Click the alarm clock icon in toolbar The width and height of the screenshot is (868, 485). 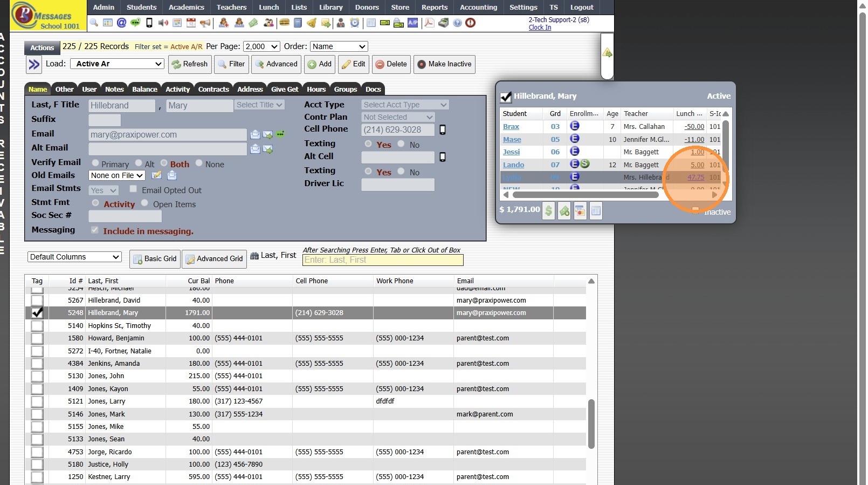tap(354, 23)
